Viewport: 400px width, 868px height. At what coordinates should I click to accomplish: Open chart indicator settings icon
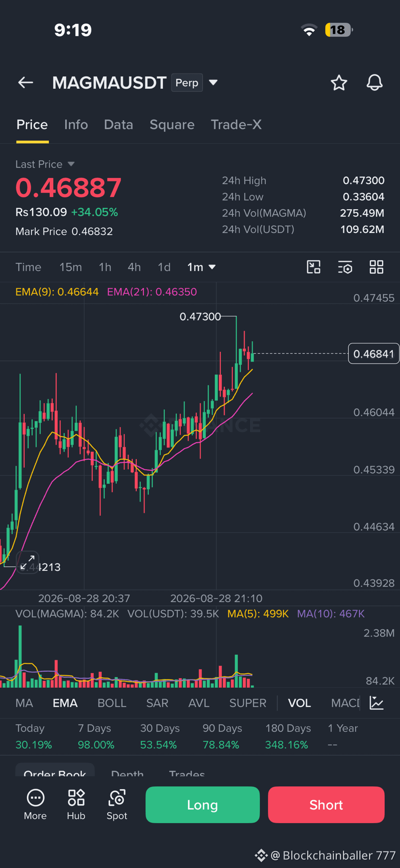pos(345,267)
